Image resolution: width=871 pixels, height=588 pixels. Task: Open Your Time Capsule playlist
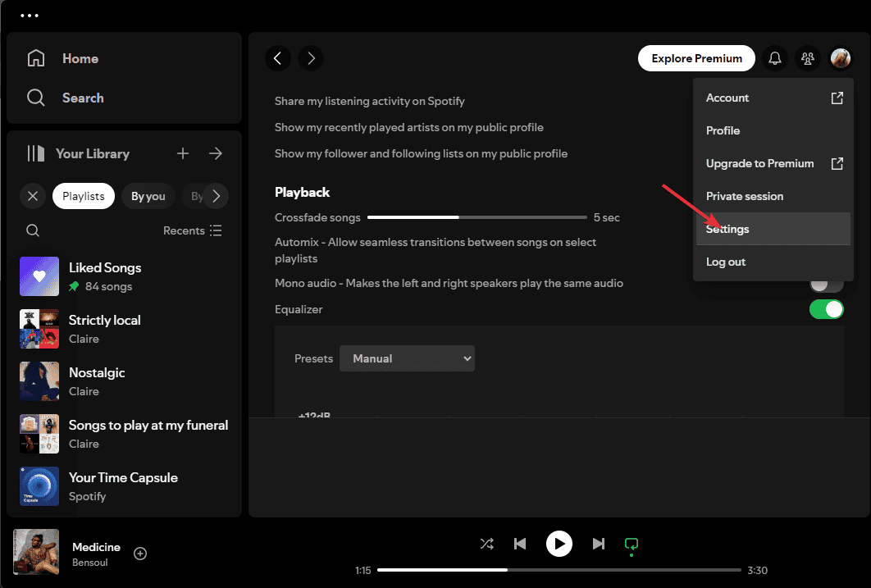tap(125, 486)
